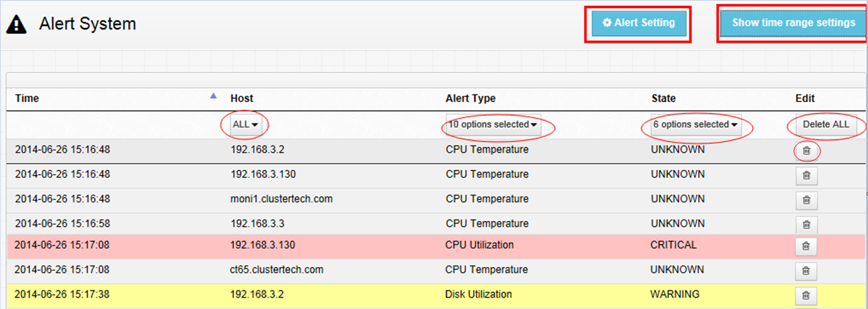The height and width of the screenshot is (309, 868).
Task: Show time range settings
Action: tap(793, 23)
